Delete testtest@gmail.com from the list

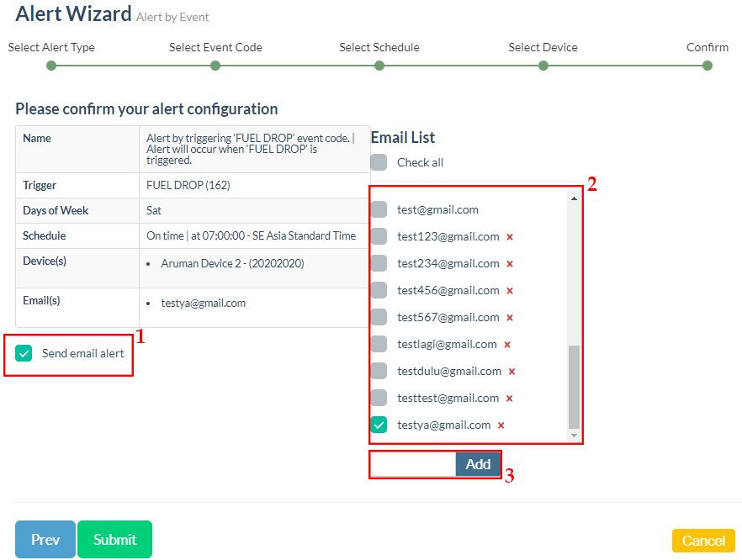[510, 399]
